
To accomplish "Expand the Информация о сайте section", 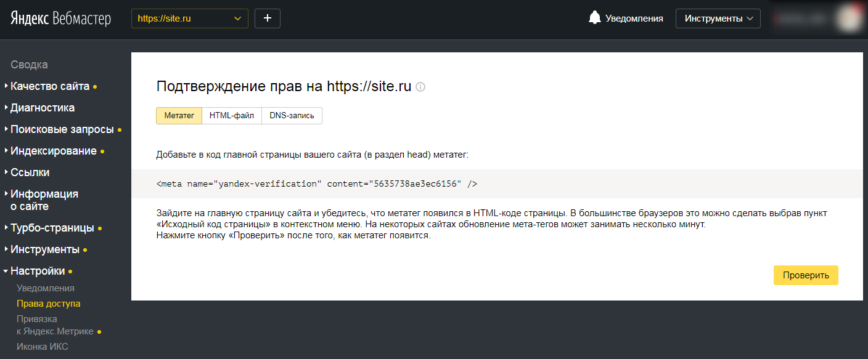I will (x=44, y=200).
